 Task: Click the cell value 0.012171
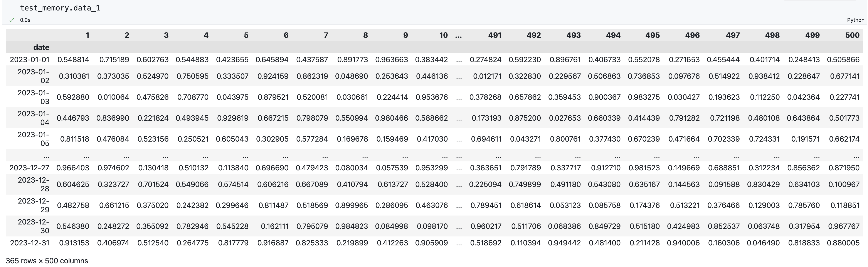[487, 76]
